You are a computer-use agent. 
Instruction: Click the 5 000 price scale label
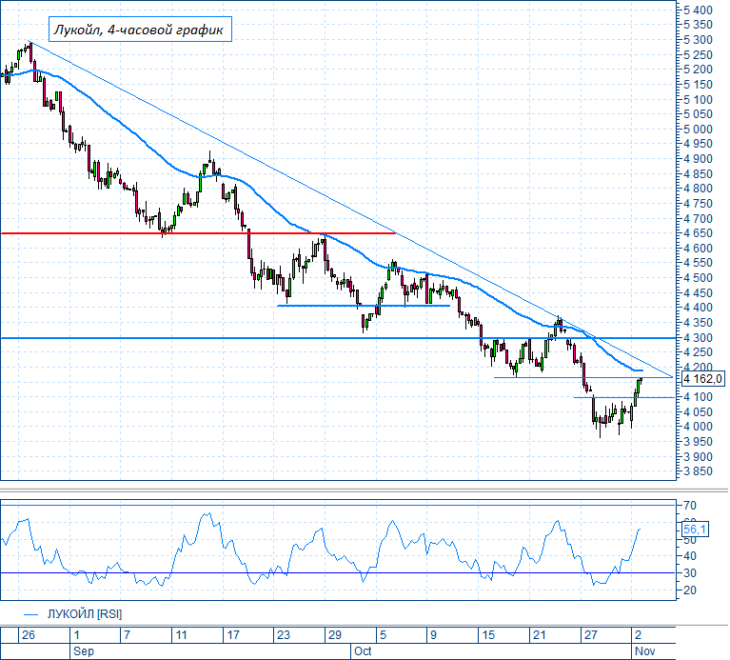(698, 129)
